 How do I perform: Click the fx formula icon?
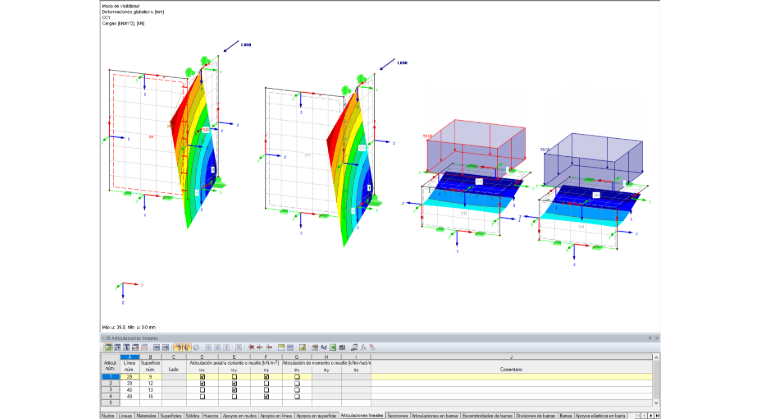pos(364,347)
